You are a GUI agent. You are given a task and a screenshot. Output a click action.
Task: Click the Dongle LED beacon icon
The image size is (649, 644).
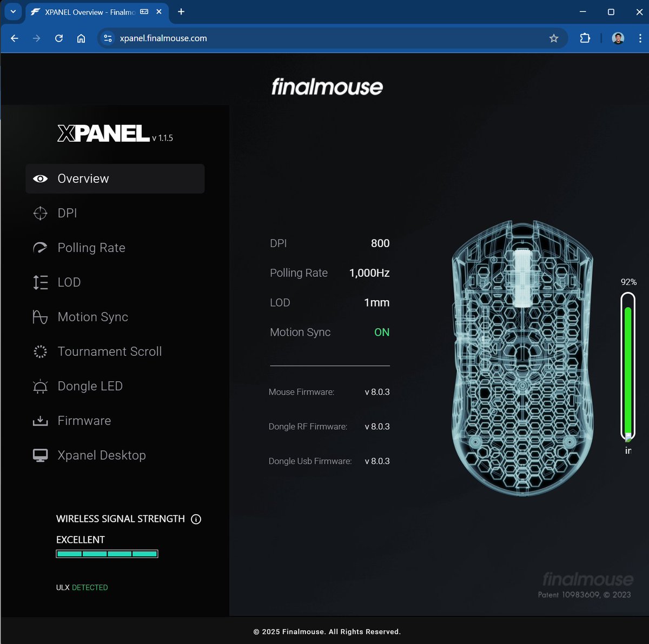(41, 386)
